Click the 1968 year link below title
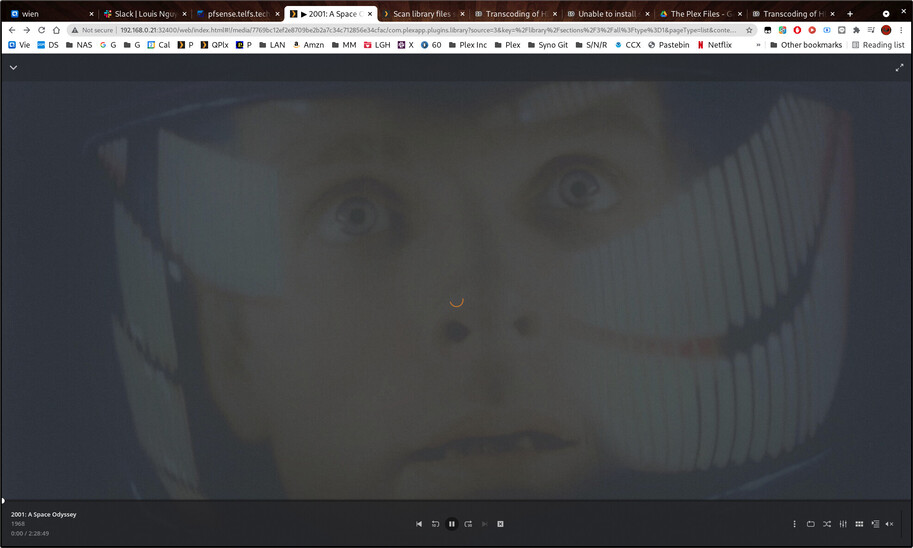Screen dimensions: 913x548 pos(17,524)
